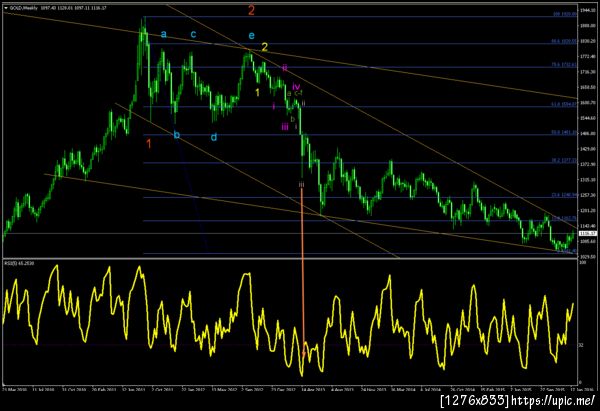600x411 pixels.
Task: Select the cyan wave label "d"
Action: 214,137
